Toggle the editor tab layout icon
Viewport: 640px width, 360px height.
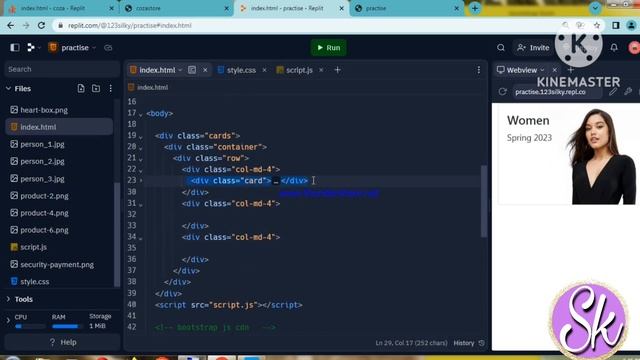coord(192,70)
